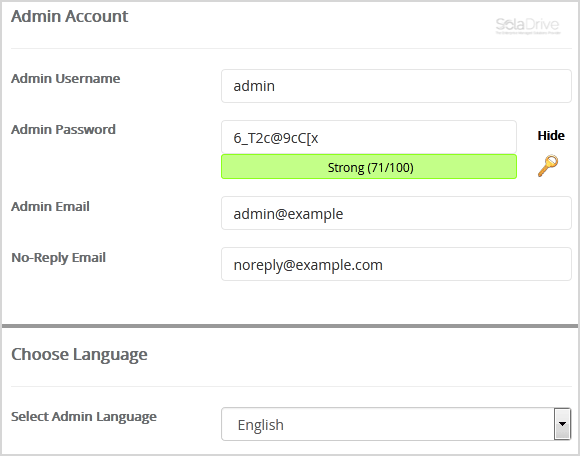Click the word admin in username box

[x=254, y=86]
